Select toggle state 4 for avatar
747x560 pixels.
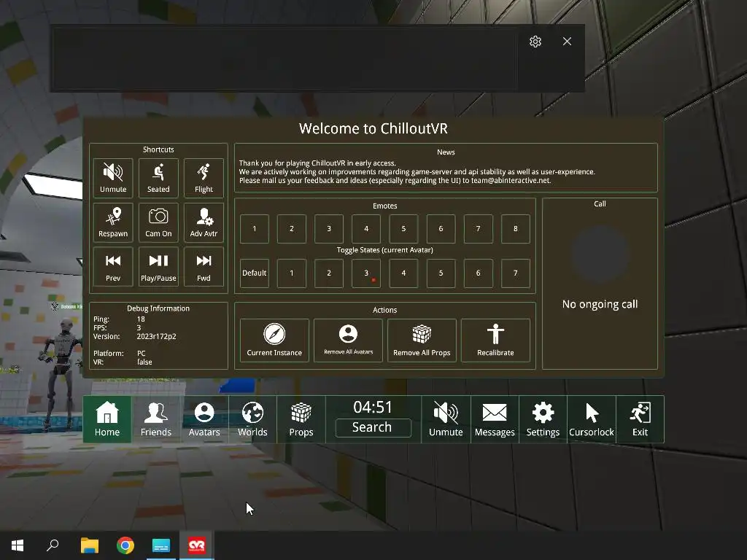pyautogui.click(x=403, y=273)
